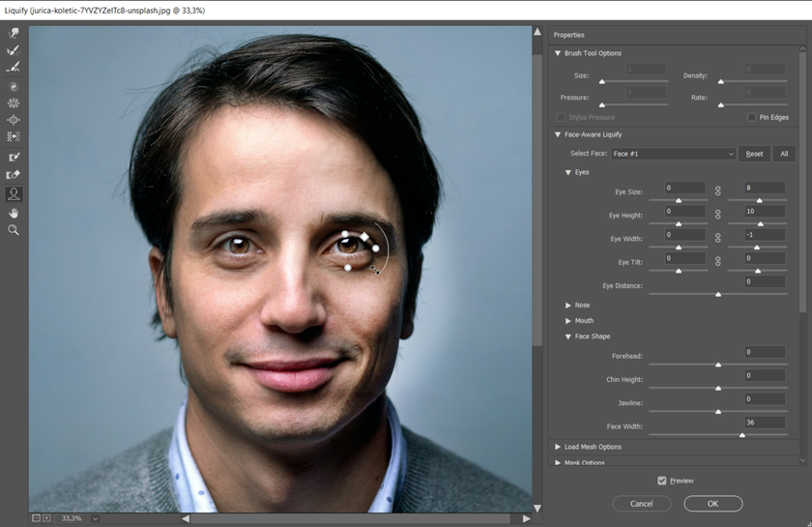The width and height of the screenshot is (812, 527).
Task: Select the Twirl Clockwise tool
Action: tap(14, 86)
